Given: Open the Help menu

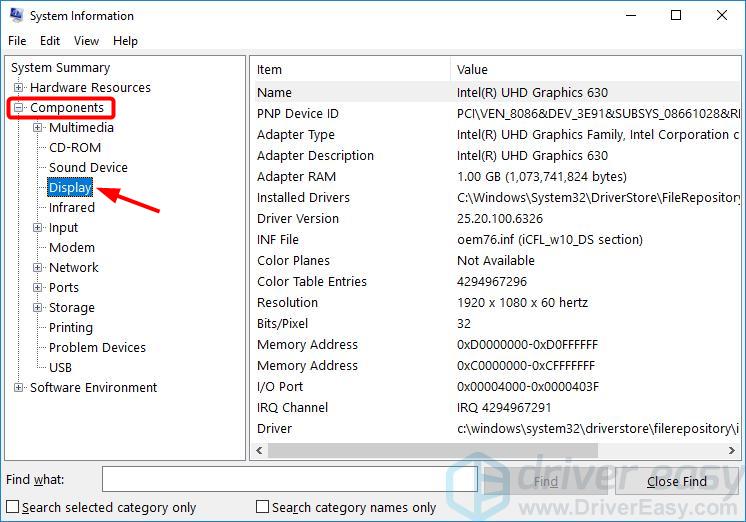Looking at the screenshot, I should (125, 41).
